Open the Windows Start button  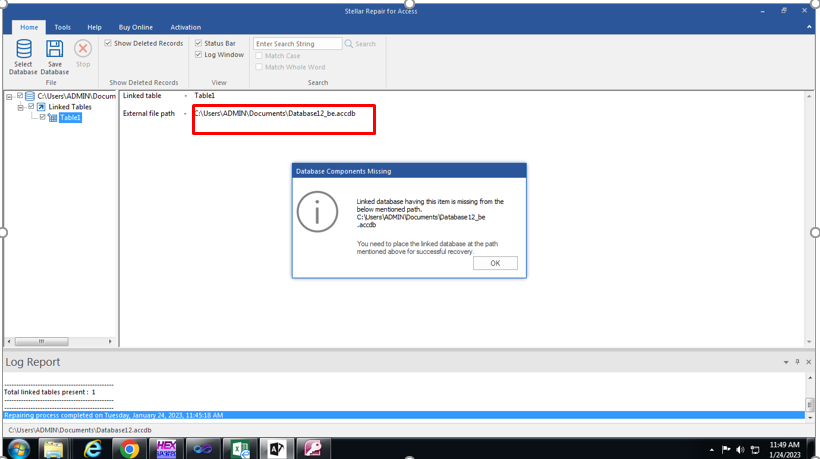(19, 449)
